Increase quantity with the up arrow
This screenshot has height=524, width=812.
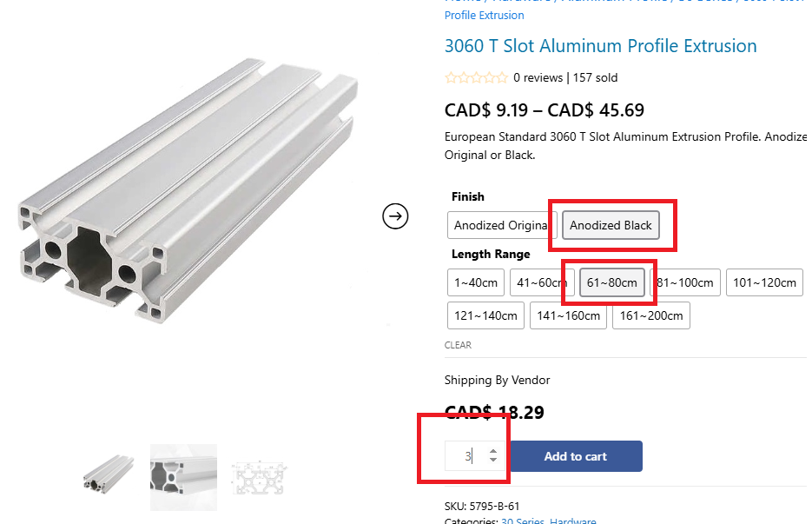click(493, 451)
